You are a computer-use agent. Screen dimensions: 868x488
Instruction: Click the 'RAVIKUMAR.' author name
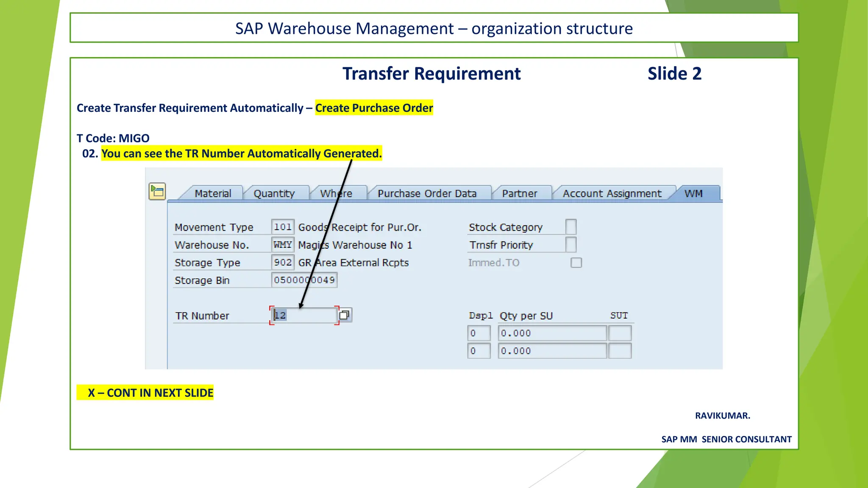[723, 416]
